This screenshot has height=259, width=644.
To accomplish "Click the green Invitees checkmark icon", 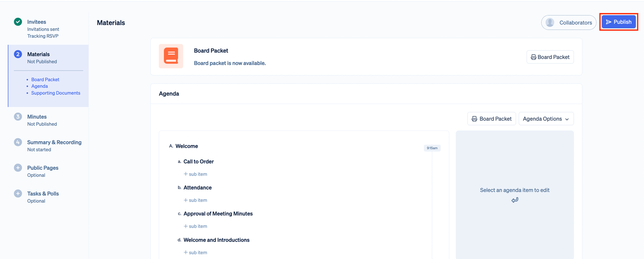I will [x=18, y=22].
